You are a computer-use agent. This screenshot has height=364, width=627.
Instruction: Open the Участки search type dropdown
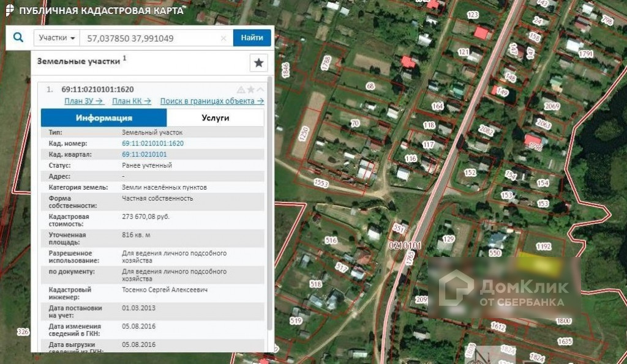tap(57, 38)
